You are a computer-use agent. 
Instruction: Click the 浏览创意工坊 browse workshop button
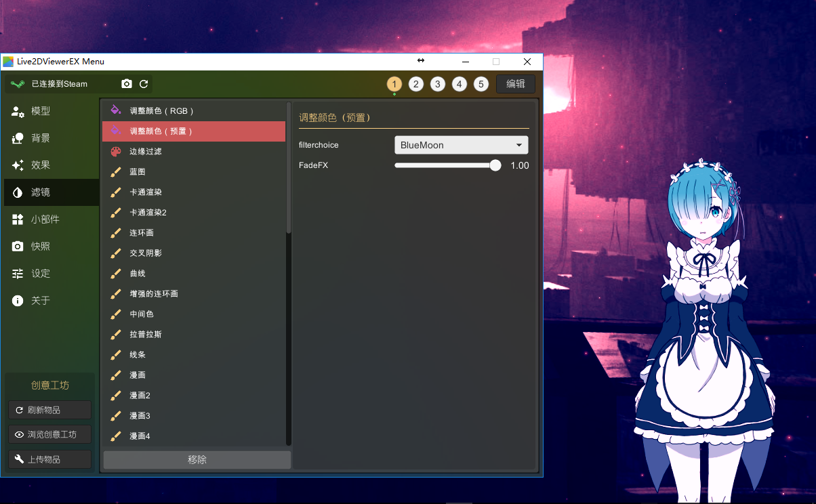(49, 435)
